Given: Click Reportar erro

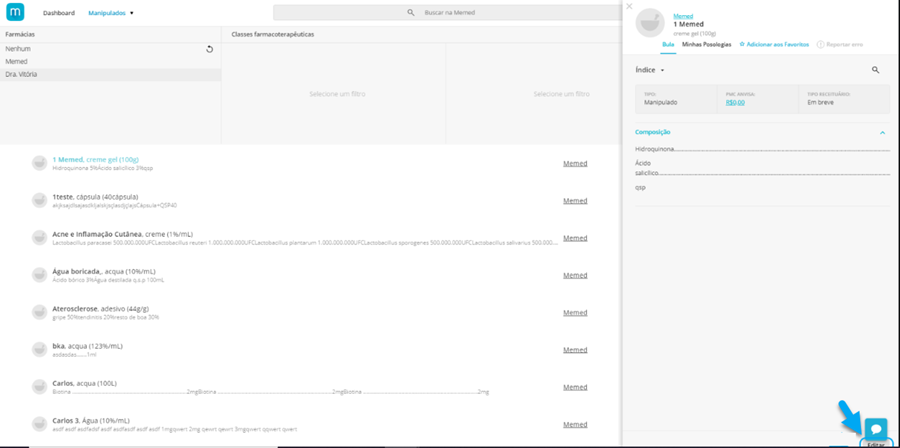Looking at the screenshot, I should [x=840, y=44].
